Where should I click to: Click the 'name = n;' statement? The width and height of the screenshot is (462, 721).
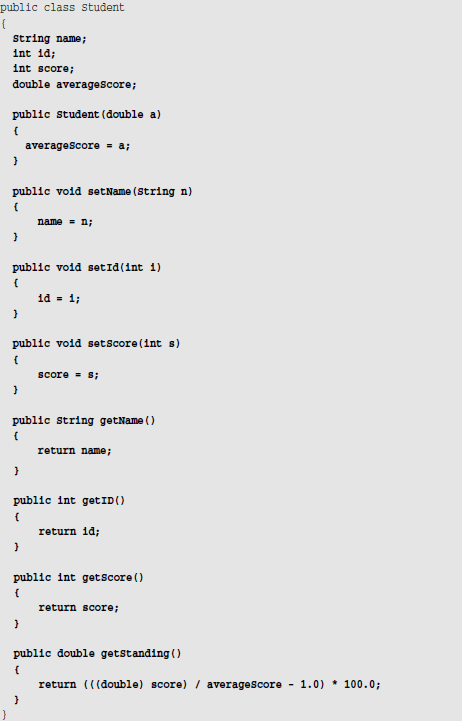(x=65, y=222)
